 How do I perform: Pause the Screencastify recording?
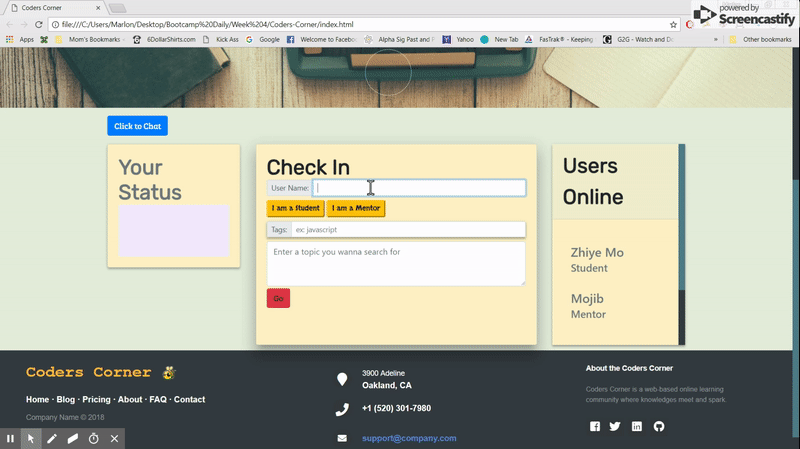pos(10,438)
